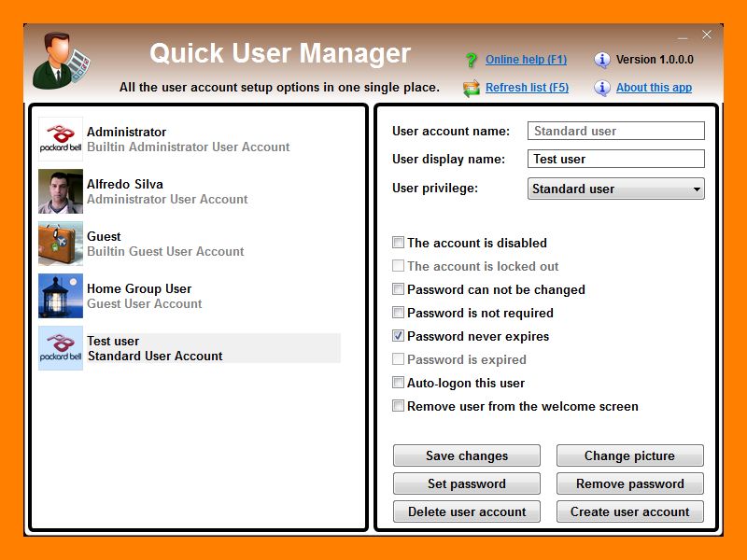The image size is (747, 560).
Task: Click the green question mark help icon
Action: pos(472,60)
